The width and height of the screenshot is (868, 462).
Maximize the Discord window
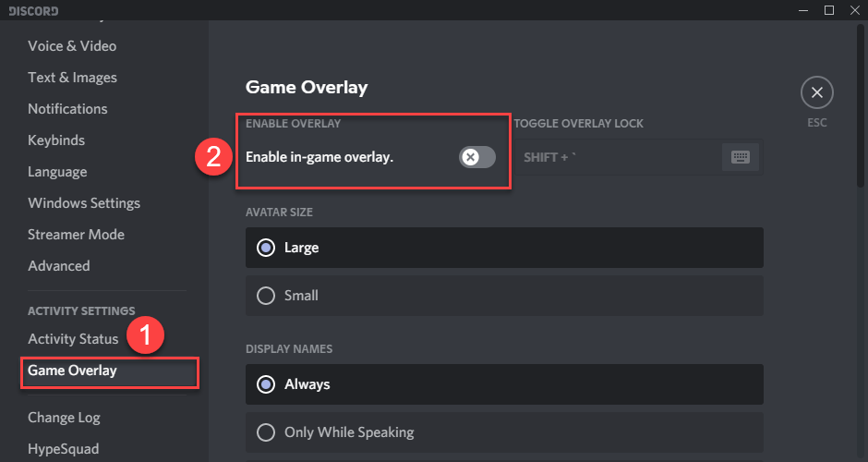pos(828,10)
